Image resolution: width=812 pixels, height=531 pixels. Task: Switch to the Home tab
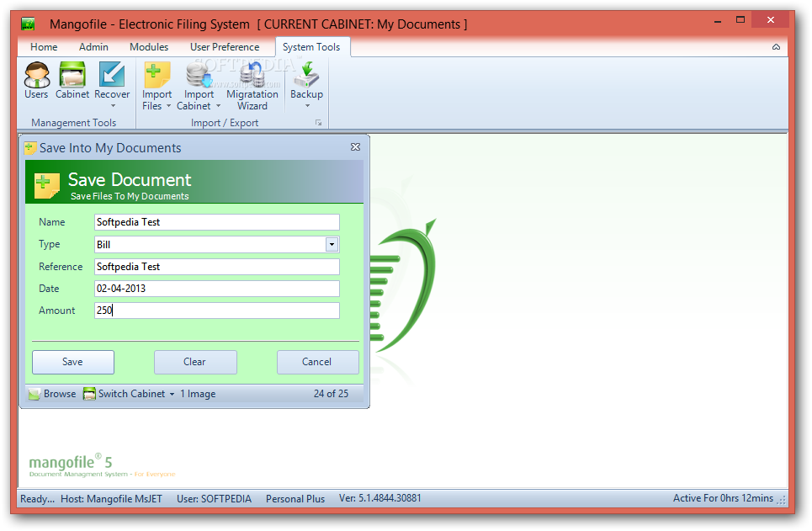click(44, 47)
